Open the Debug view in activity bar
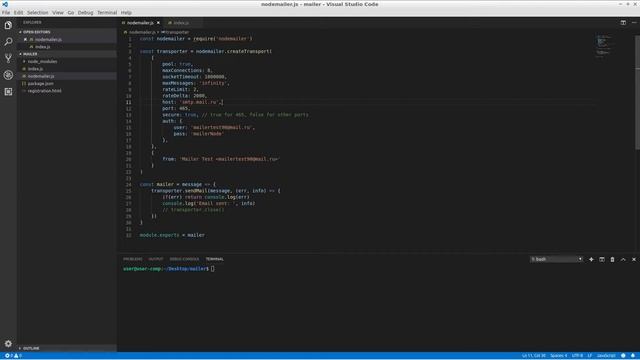640x360 pixels. (8, 75)
